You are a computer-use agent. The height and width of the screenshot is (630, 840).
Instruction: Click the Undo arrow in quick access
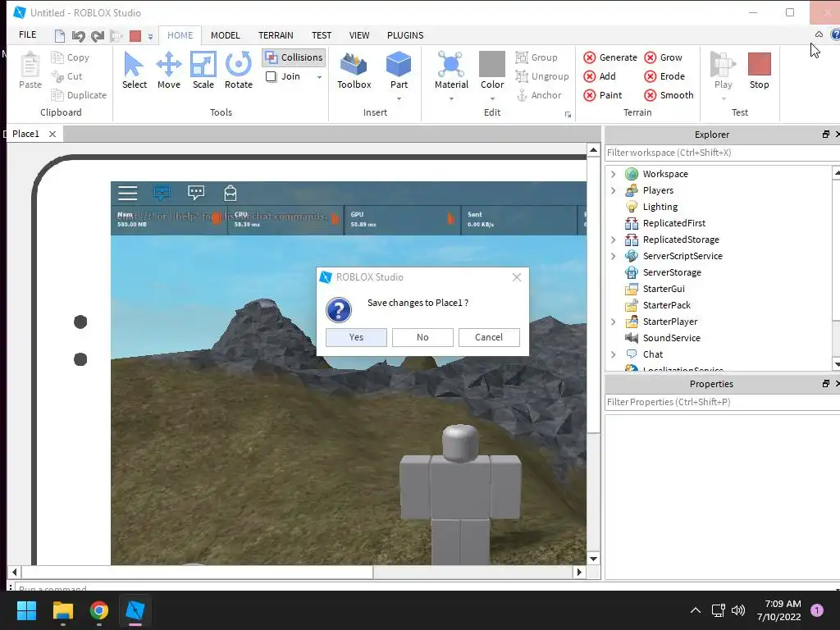pos(78,36)
